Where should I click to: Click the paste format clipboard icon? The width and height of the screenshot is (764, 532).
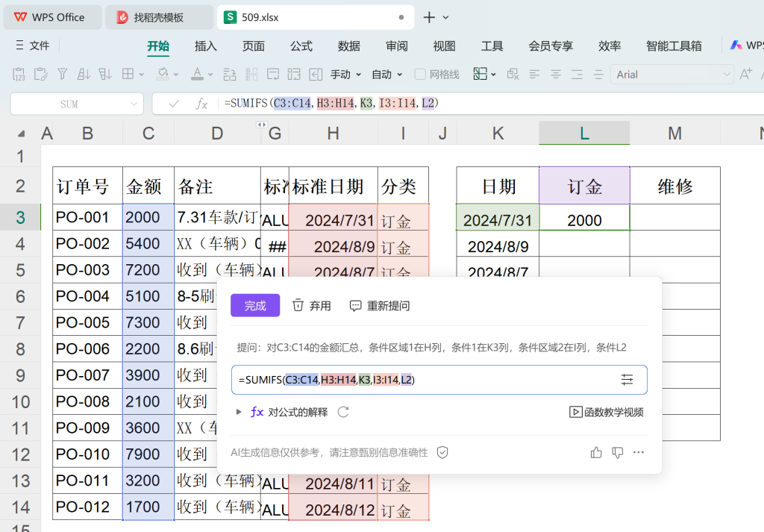coord(40,74)
